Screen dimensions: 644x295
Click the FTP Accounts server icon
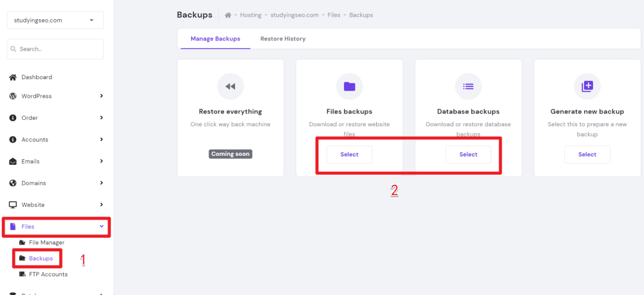point(22,274)
